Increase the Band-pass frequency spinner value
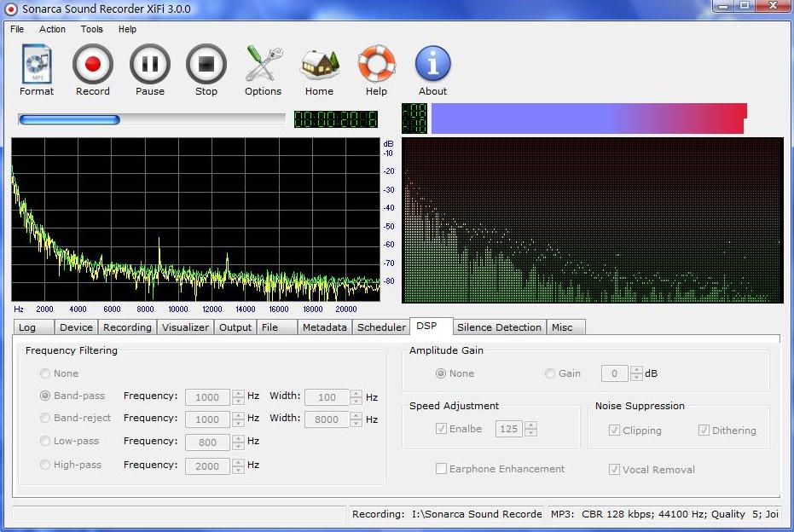 click(x=237, y=393)
